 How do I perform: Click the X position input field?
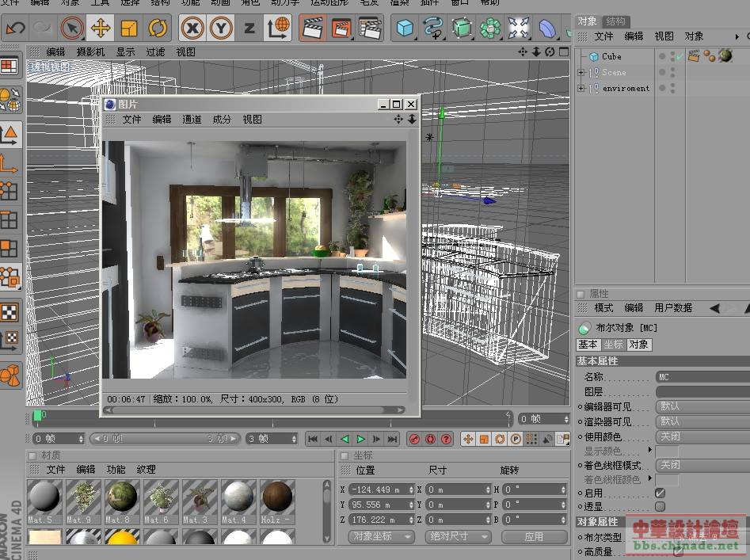pos(381,490)
